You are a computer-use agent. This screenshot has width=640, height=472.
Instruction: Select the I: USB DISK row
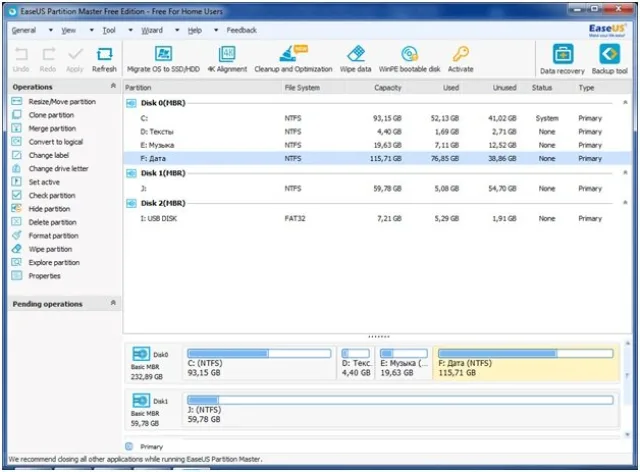click(376, 218)
